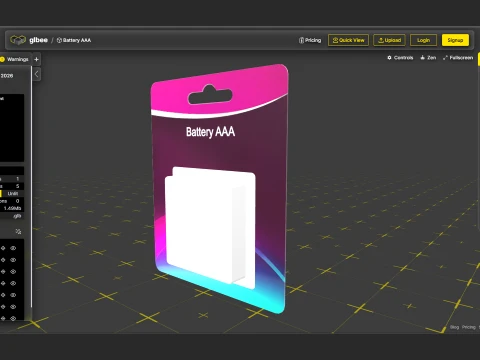Click the icon above the layer list
This screenshot has height=360, width=480.
point(18,231)
